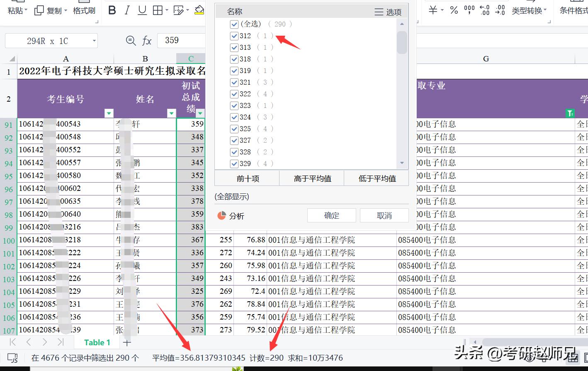This screenshot has height=371, width=588.
Task: Uncheck the 312 filter value
Action: click(x=234, y=36)
